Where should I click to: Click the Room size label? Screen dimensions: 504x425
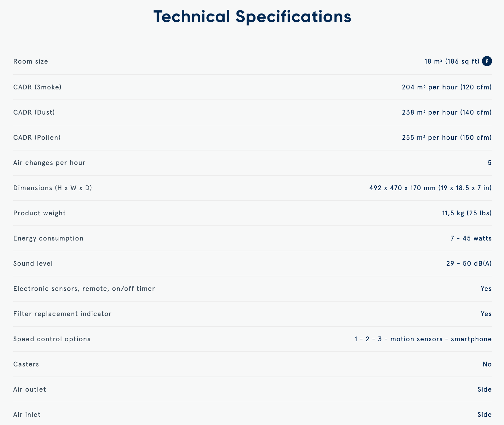31,61
